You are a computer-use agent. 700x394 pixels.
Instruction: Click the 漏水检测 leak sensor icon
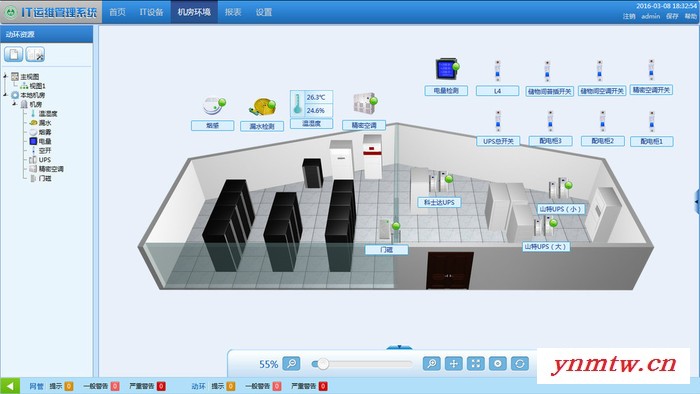(x=262, y=108)
